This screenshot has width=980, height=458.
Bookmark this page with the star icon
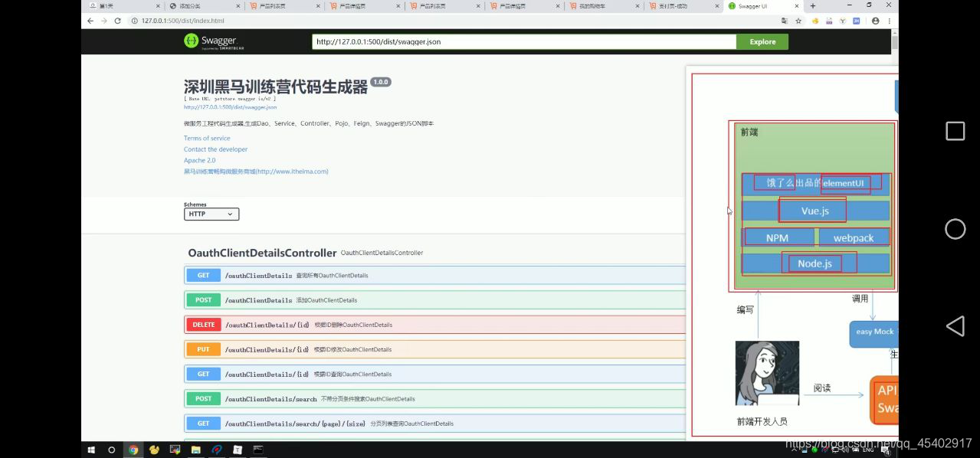(x=798, y=21)
